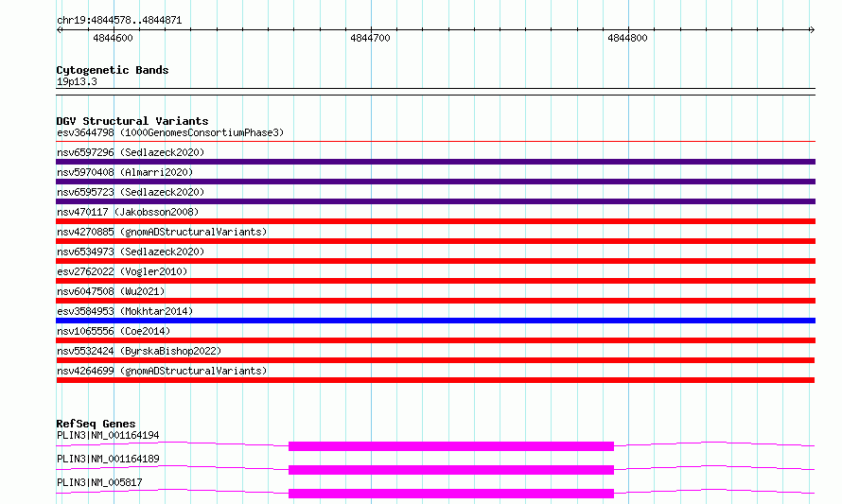Screen dimensions: 842x504
Task: Click the red nsv470117 variant bar
Action: coord(435,221)
